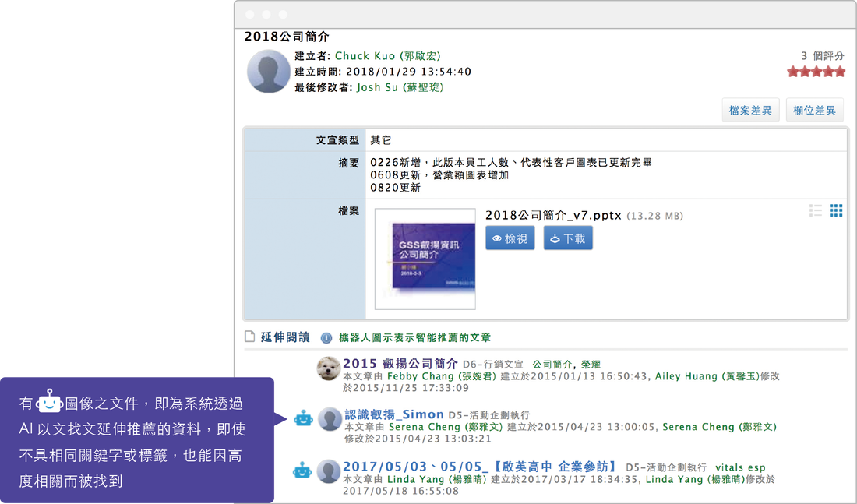This screenshot has height=504, width=857.
Task: Open article 認識叡揚_Simon
Action: click(x=393, y=414)
